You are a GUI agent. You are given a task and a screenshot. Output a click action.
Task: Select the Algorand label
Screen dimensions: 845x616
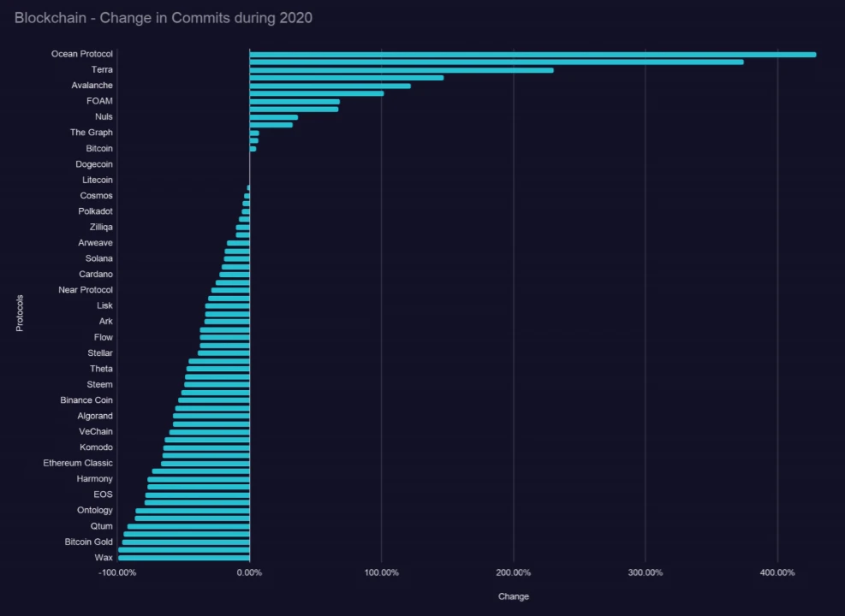click(95, 416)
